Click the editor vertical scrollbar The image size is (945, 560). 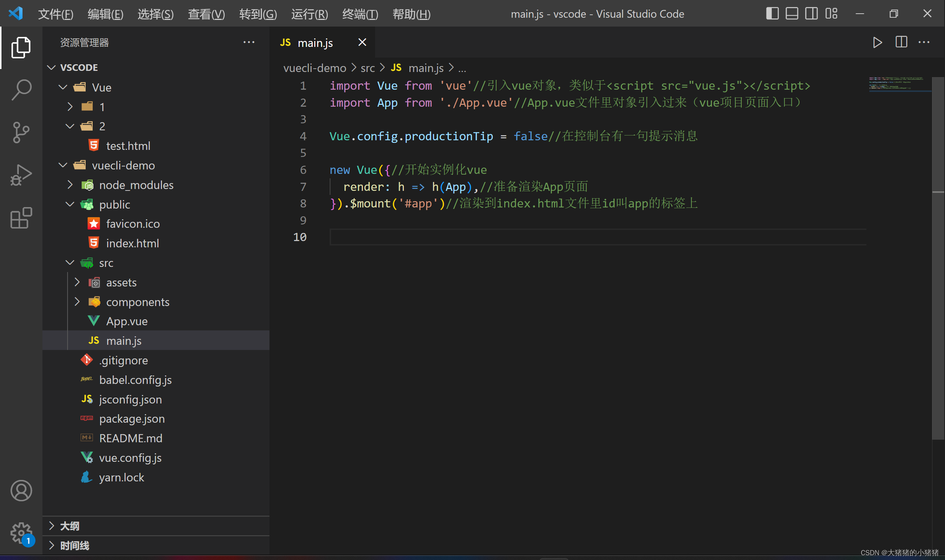[x=938, y=258]
